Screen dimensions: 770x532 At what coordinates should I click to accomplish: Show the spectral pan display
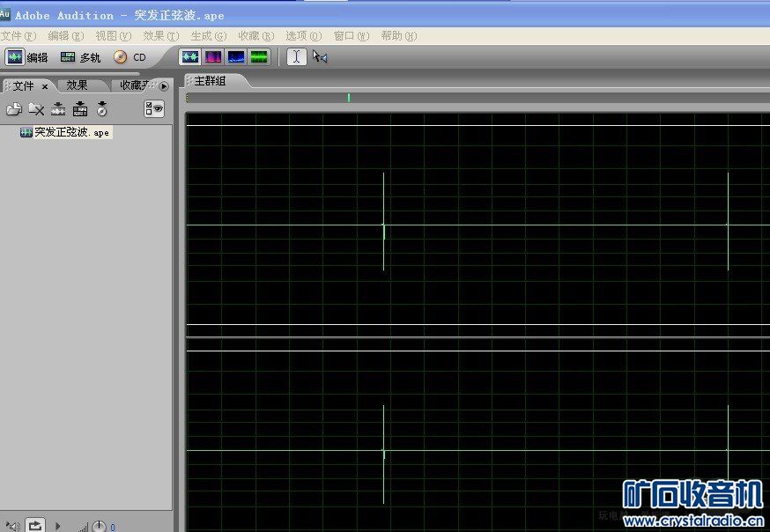coord(236,57)
